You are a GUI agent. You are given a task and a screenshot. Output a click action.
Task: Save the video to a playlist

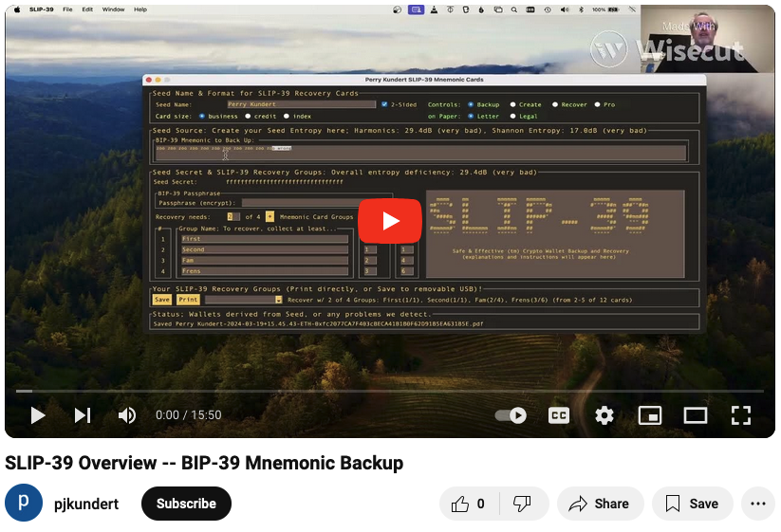693,504
